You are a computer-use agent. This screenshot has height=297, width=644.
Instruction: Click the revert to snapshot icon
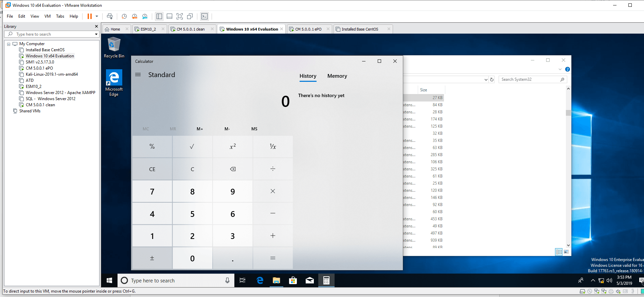135,16
